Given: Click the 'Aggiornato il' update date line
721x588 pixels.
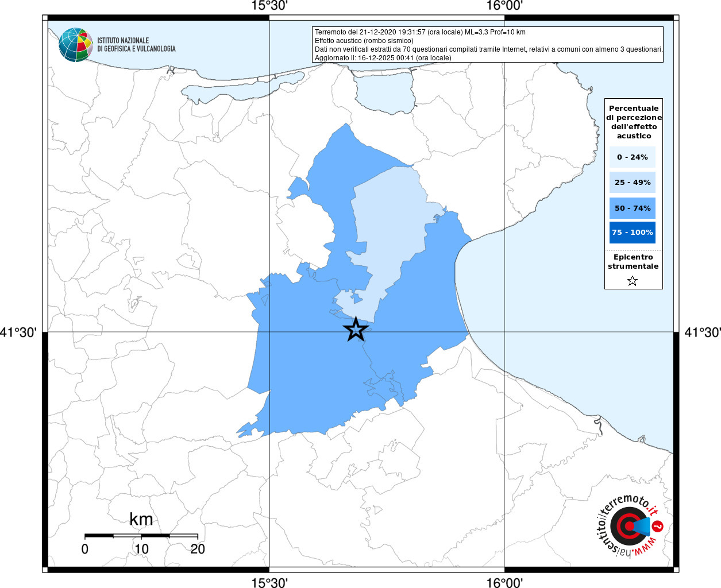Looking at the screenshot, I should 383,58.
